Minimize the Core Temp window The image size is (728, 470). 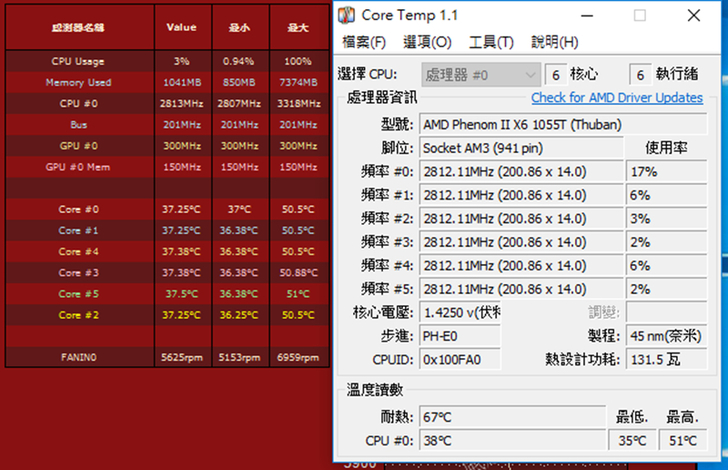[587, 16]
